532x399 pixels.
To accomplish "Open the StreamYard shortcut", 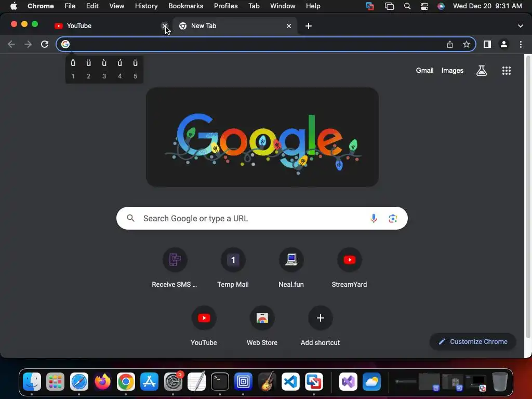I will (x=349, y=268).
